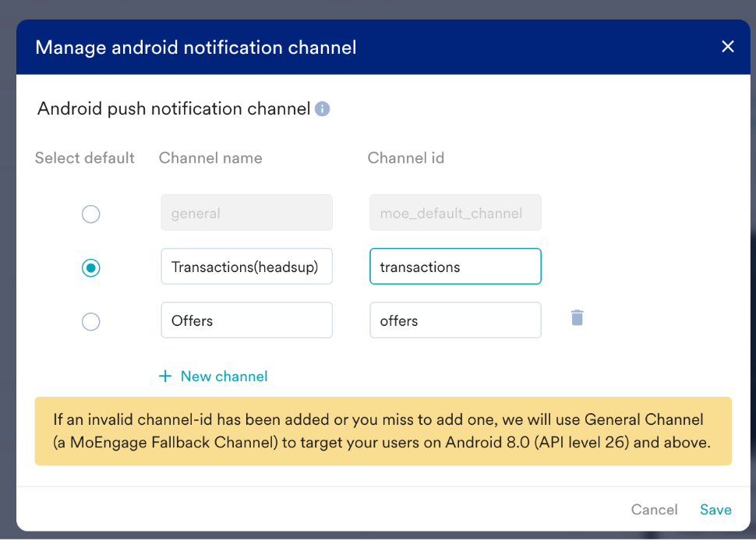
Task: Save the notification channel settings
Action: point(715,510)
